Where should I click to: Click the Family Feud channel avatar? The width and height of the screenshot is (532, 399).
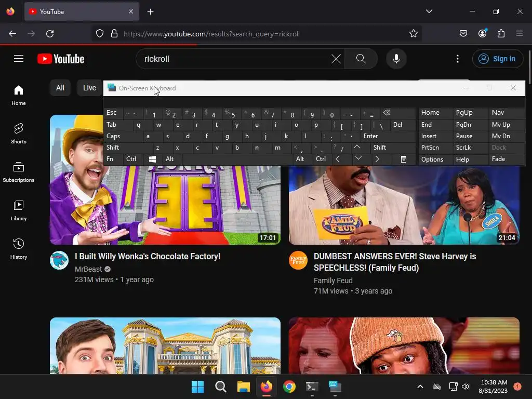coord(298,260)
